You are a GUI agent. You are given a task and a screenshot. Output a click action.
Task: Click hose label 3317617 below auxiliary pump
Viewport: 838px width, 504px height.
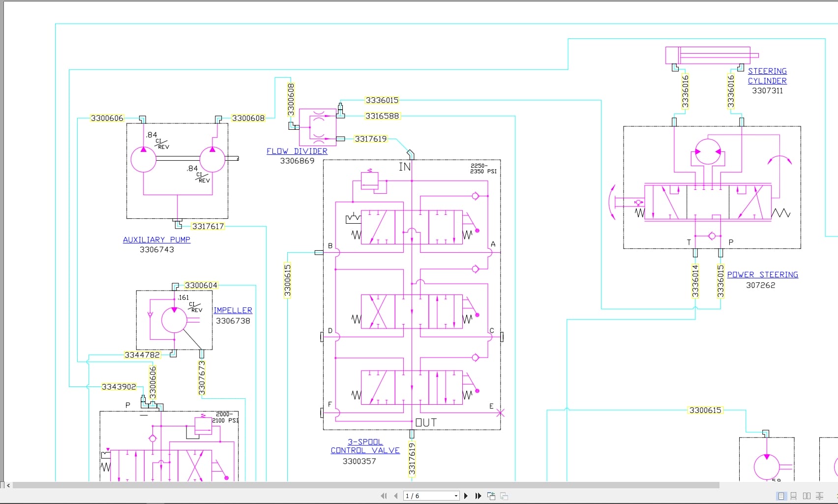tap(208, 226)
